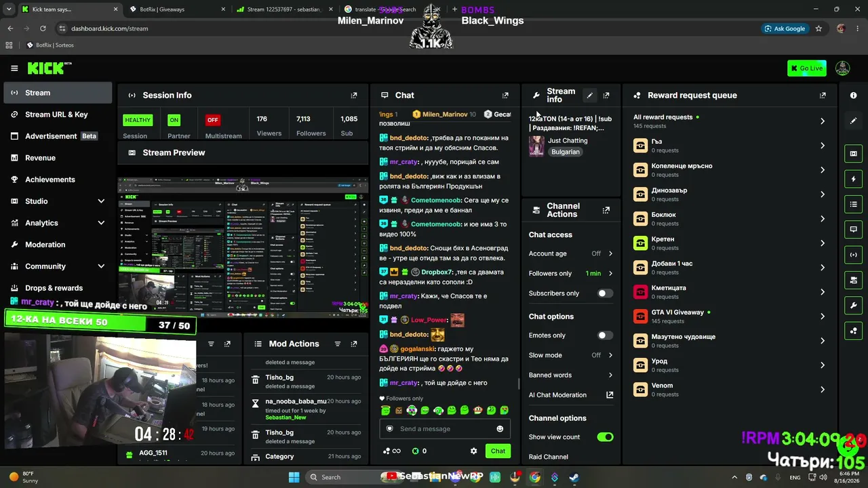Expand the Studio sidebar section
The width and height of the screenshot is (868, 488).
[x=58, y=201]
